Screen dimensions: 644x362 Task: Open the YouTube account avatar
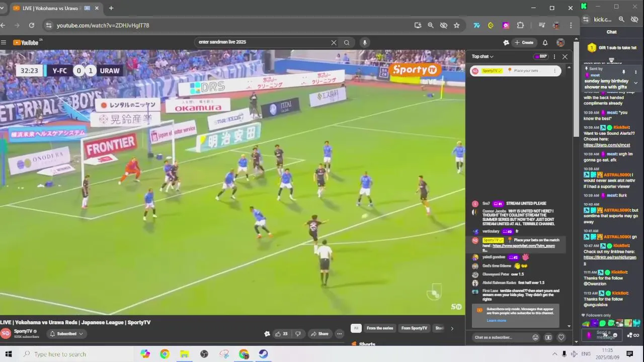tap(560, 43)
